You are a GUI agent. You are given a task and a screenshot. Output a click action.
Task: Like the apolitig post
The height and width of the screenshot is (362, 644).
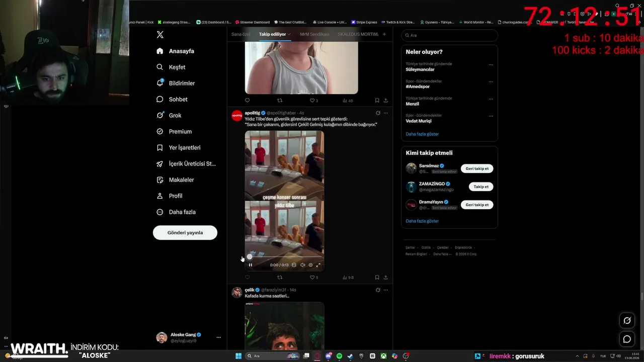tap(313, 277)
